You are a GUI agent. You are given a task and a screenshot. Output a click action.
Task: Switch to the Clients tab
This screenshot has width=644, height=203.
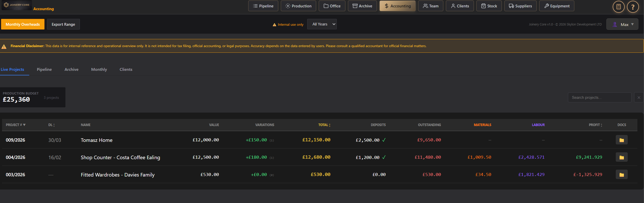coord(126,69)
